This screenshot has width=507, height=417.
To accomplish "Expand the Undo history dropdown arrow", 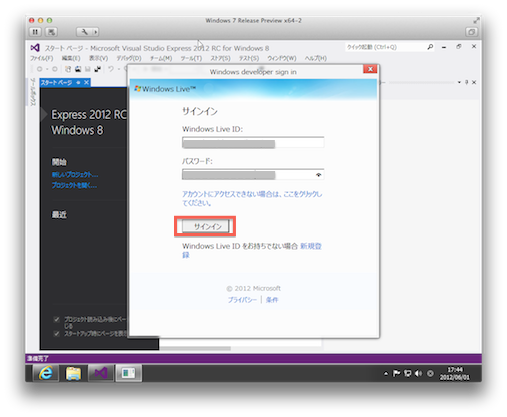I will tap(119, 69).
